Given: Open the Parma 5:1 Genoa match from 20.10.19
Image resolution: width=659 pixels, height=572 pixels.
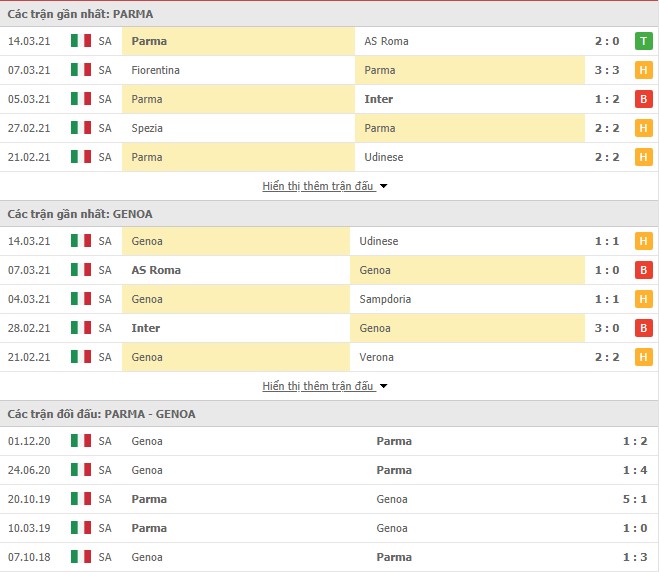Looking at the screenshot, I should pyautogui.click(x=330, y=499).
